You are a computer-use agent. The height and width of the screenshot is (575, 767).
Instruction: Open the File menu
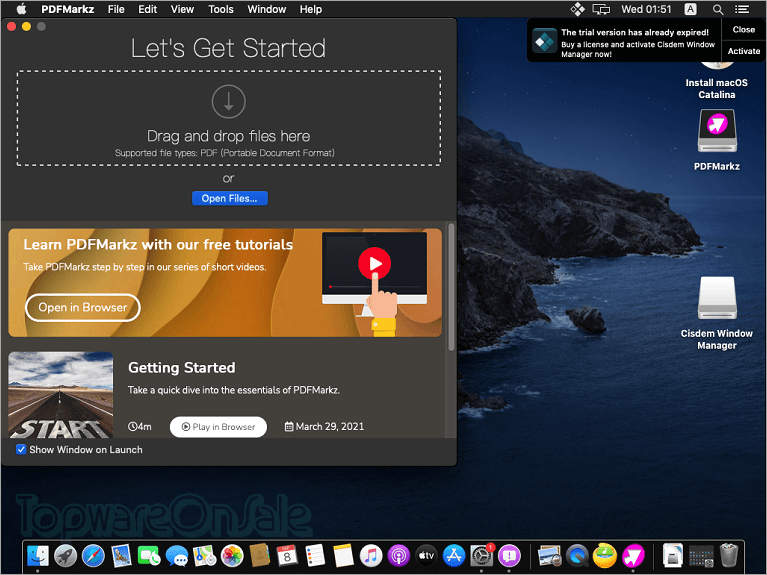[116, 9]
